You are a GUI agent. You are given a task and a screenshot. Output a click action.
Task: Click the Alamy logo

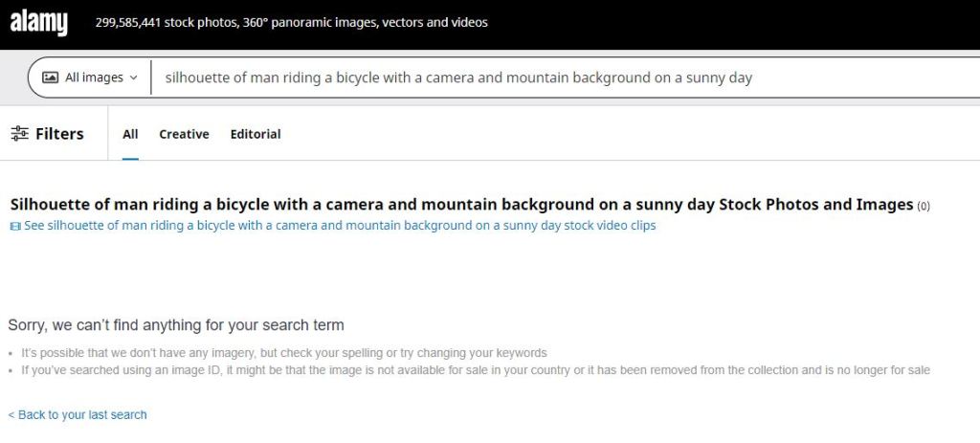(39, 22)
